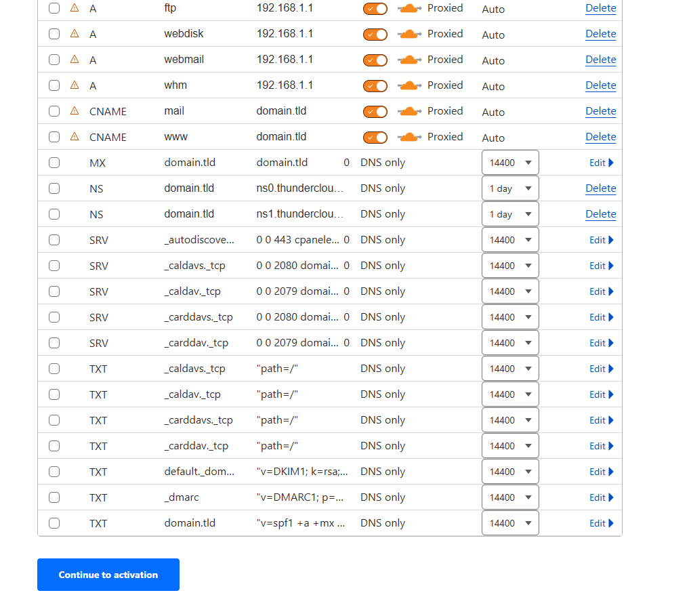Toggle proxy switch for www CNAME record

click(x=375, y=138)
